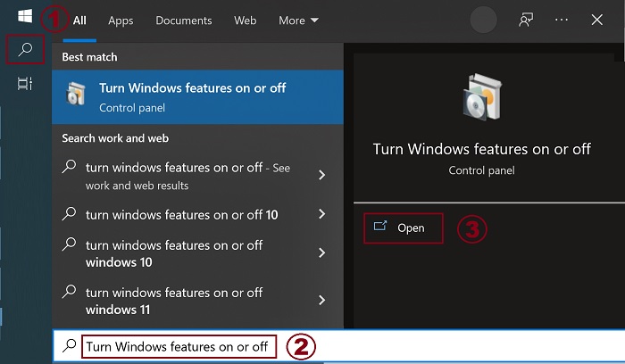Switch to the Apps tab
625x364 pixels.
pyautogui.click(x=121, y=20)
